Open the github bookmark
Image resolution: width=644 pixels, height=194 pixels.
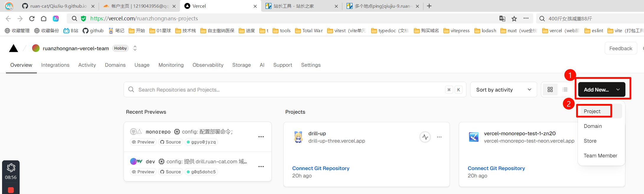coord(93,31)
